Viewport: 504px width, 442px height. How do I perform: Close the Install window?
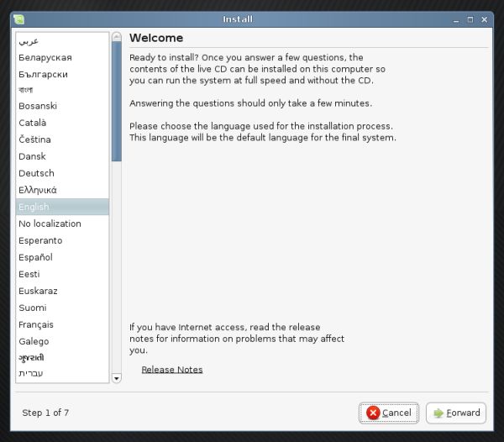click(485, 20)
